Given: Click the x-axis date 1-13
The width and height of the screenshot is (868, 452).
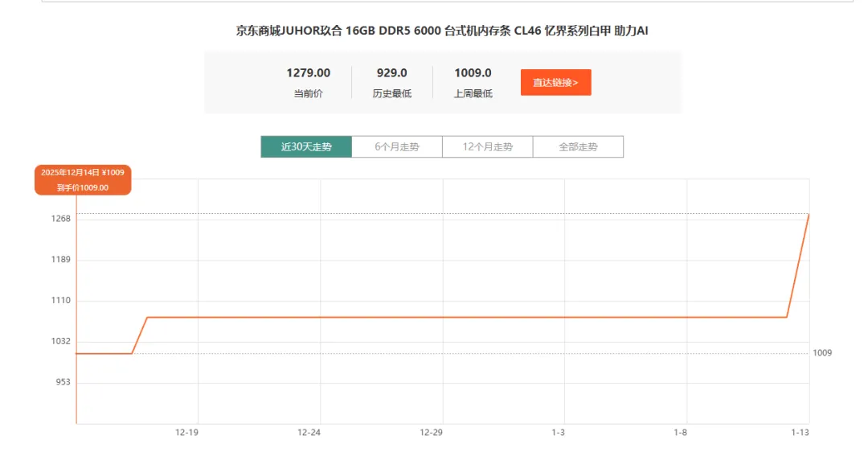Looking at the screenshot, I should (800, 433).
